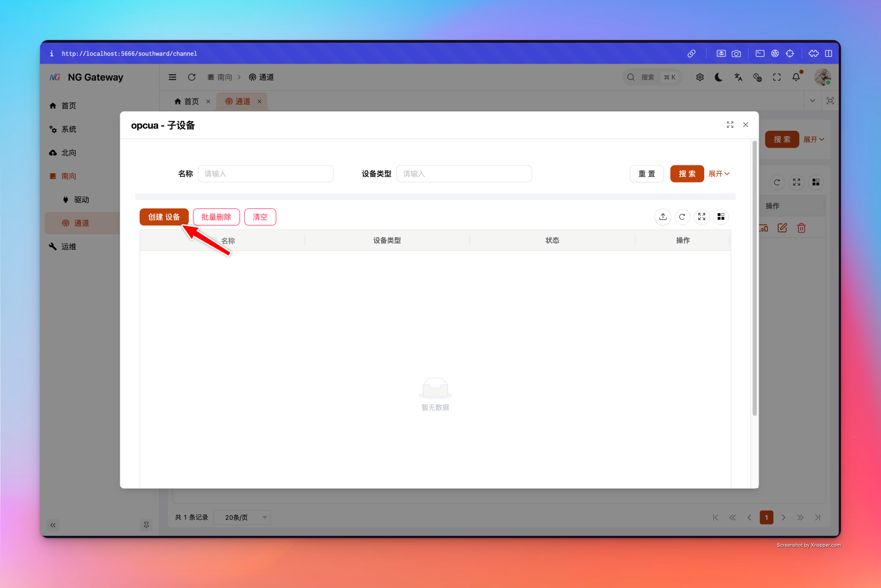Screen dimensions: 881x588
Task: Expand the 展开 option next to 搜索 button
Action: click(x=719, y=174)
